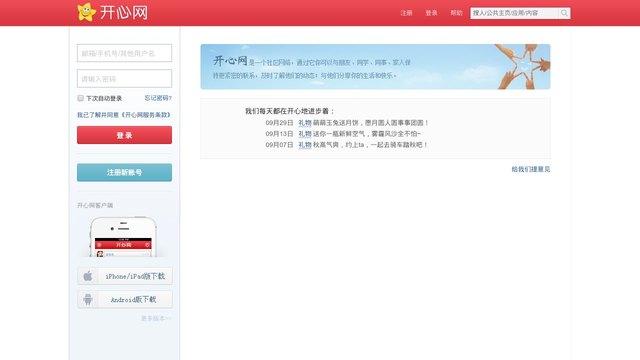
Task: Focus the 邮箱/手机号 username field
Action: [x=124, y=53]
